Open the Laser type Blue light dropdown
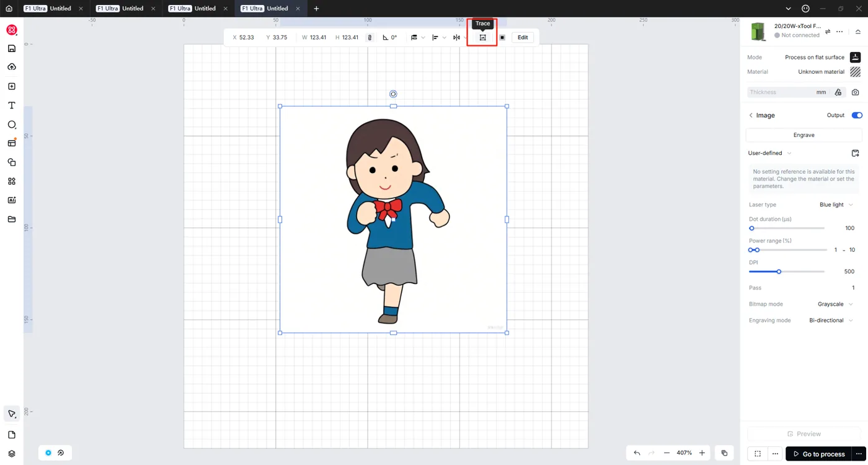Screen dimensions: 868x465 (836, 205)
